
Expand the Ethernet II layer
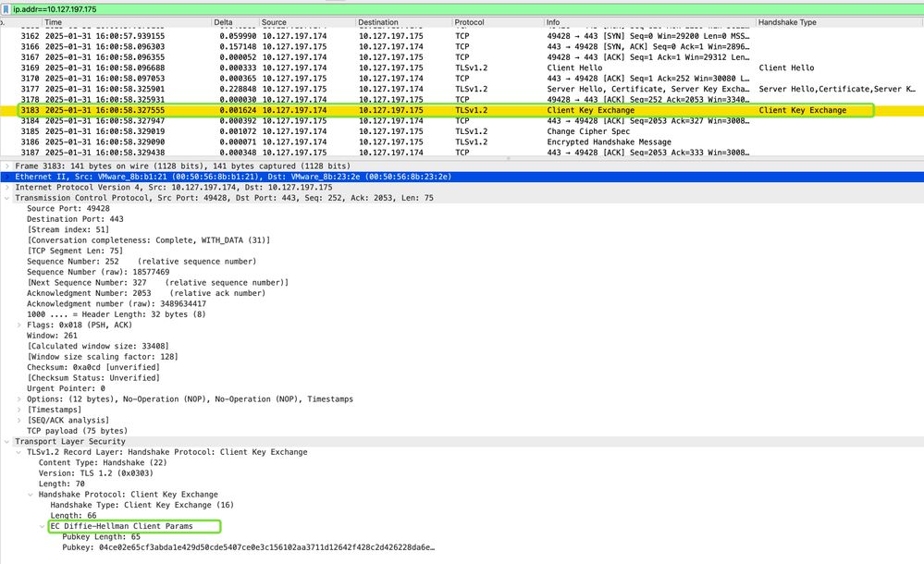tap(7, 177)
